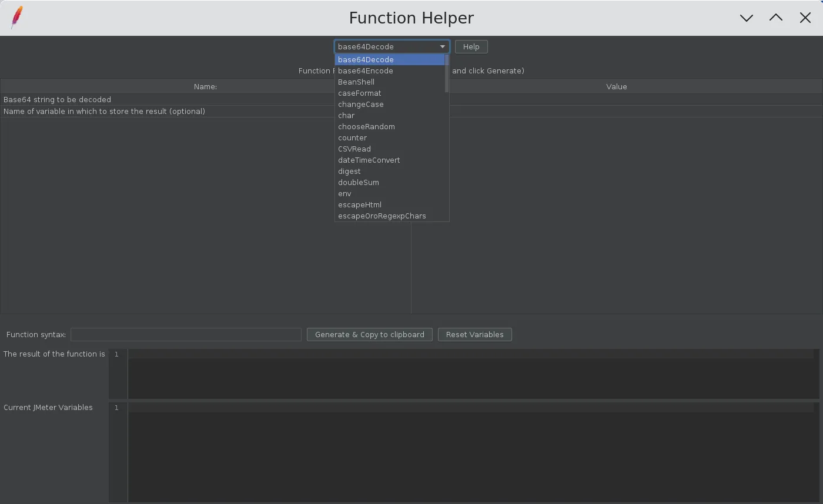Screen dimensions: 823x504
Task: Choose doubleSum from the list
Action: (x=390, y=183)
